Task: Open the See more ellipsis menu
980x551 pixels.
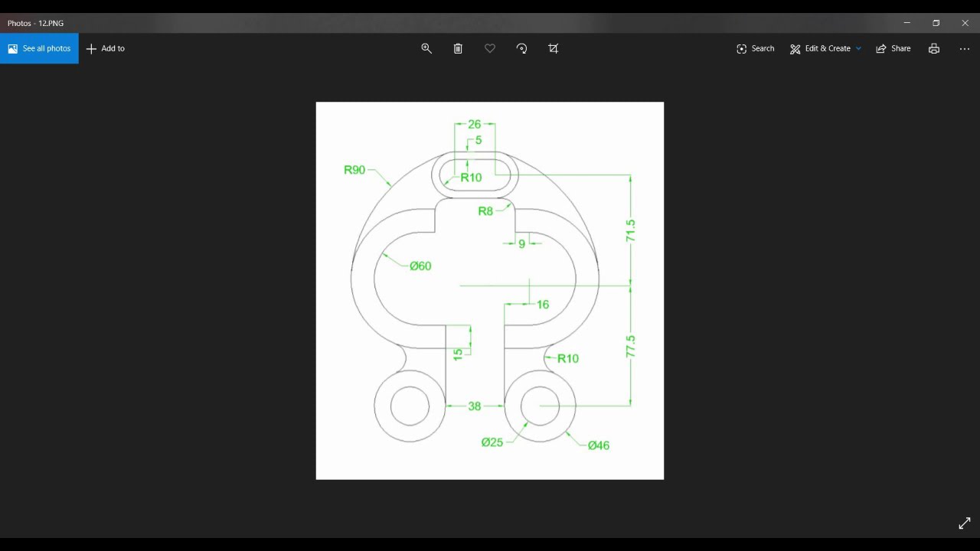Action: [x=965, y=48]
